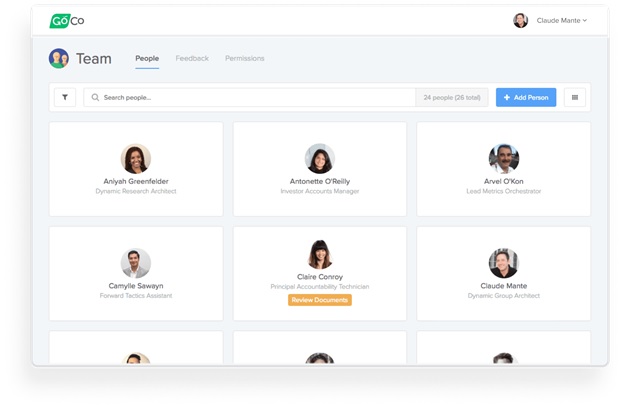The image size is (640, 408).
Task: Click the Team page heading
Action: (x=93, y=59)
